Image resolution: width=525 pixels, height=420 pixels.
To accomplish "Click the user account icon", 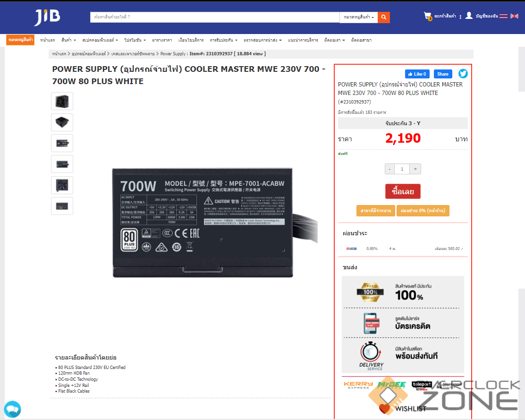I will [x=469, y=16].
